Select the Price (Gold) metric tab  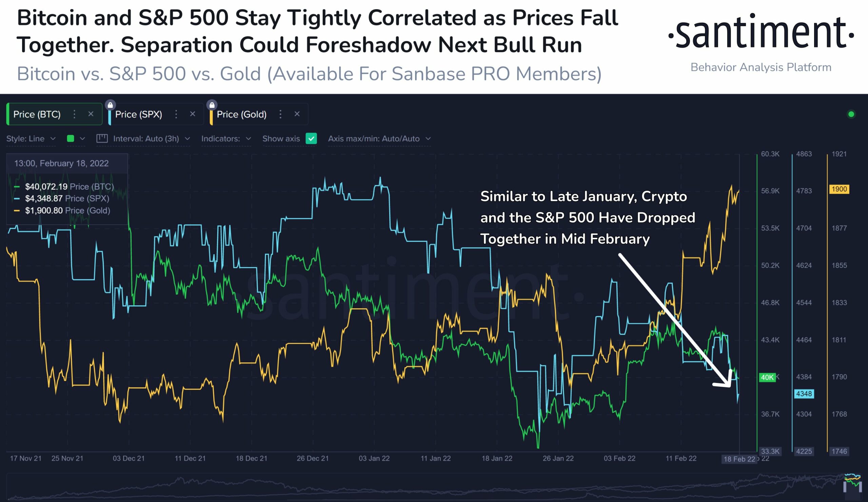[242, 114]
